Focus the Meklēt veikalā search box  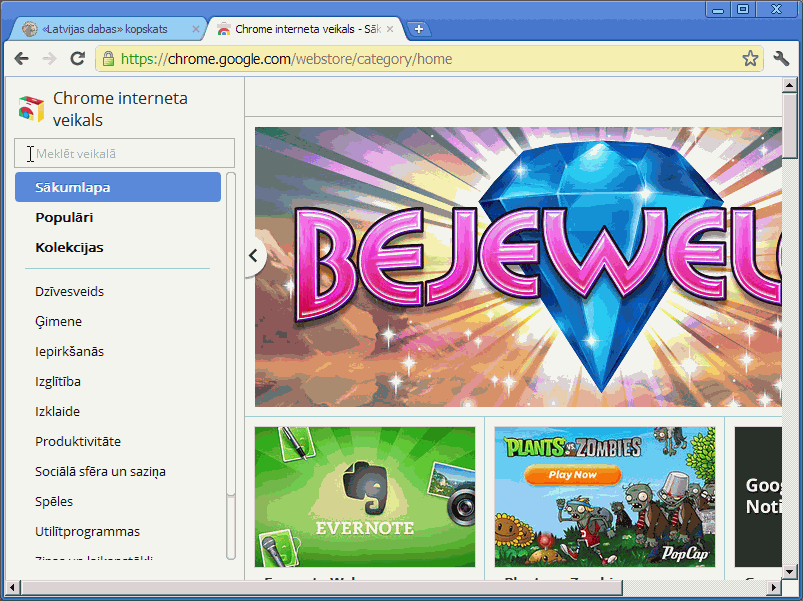click(x=124, y=153)
